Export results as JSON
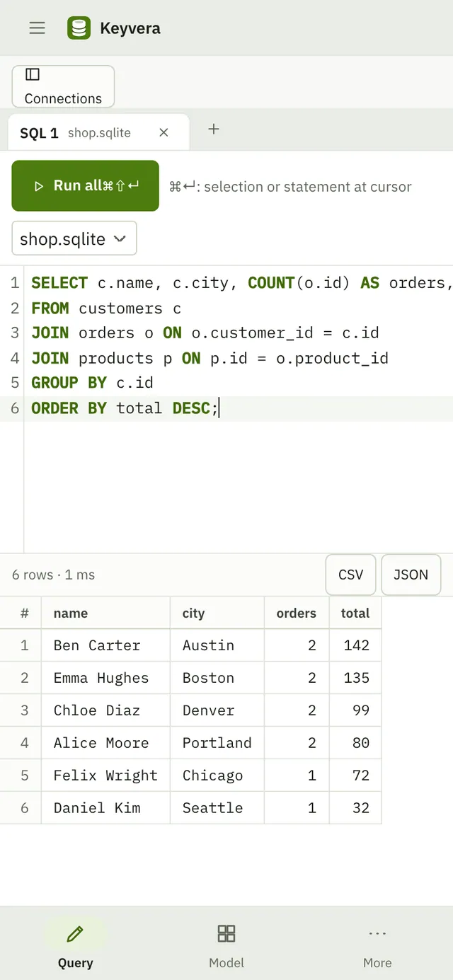Image resolution: width=453 pixels, height=980 pixels. (411, 575)
